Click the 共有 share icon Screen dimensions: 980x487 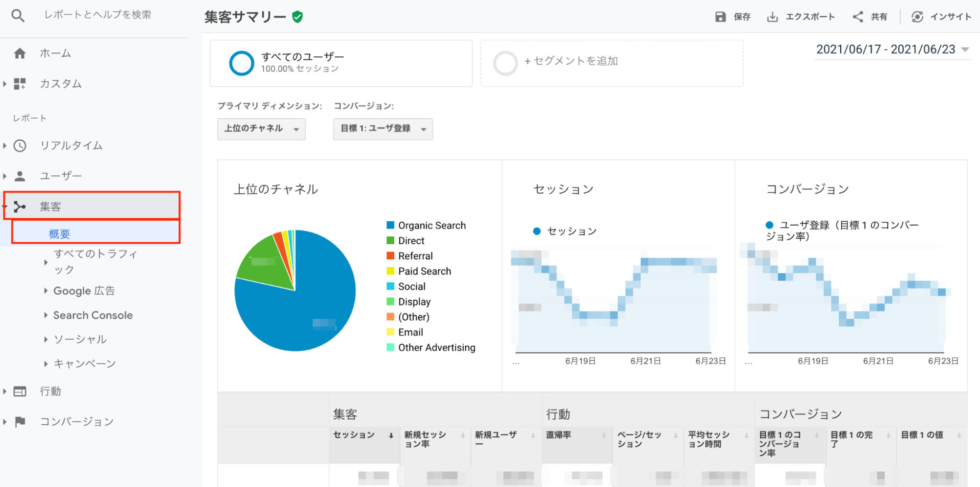tap(858, 17)
